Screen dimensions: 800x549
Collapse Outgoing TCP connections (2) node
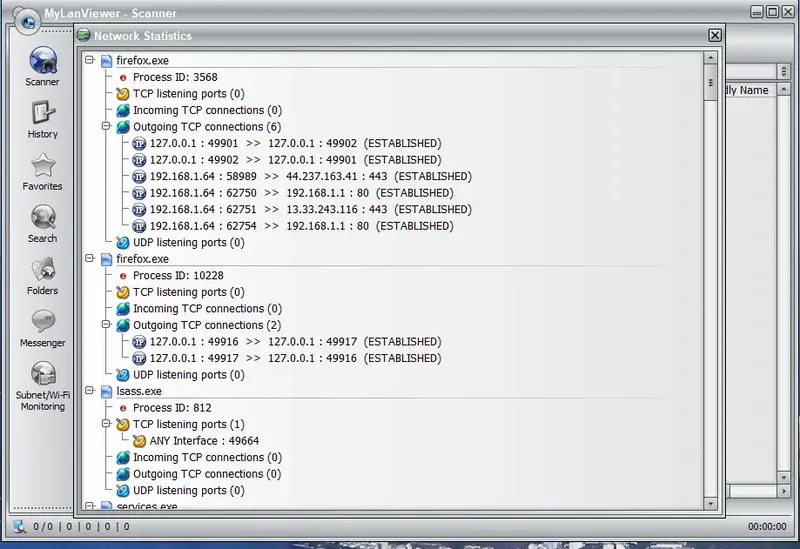point(106,325)
